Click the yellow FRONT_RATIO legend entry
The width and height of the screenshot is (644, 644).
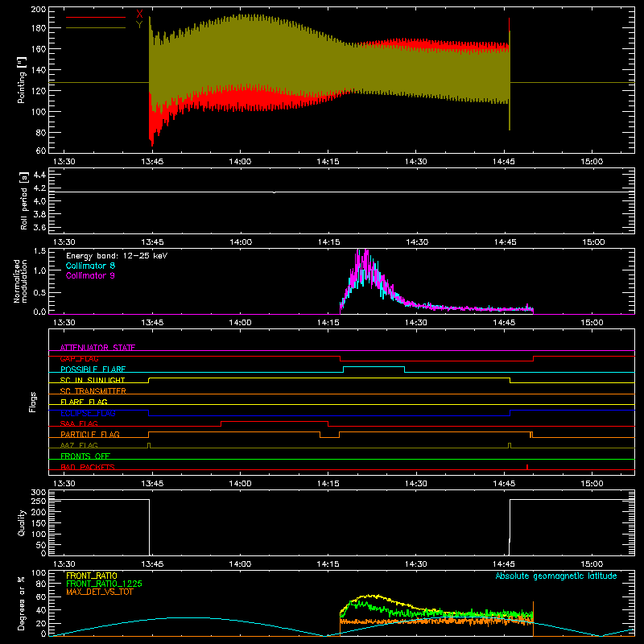(x=92, y=576)
